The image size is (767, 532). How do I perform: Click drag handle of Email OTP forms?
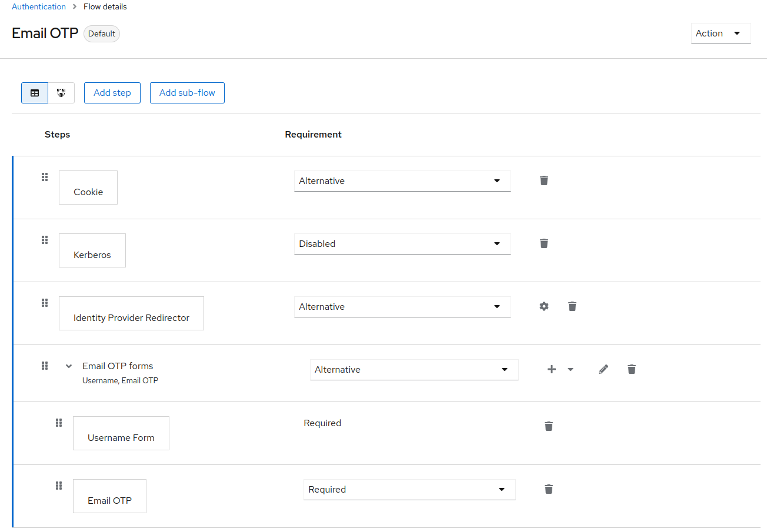point(45,366)
